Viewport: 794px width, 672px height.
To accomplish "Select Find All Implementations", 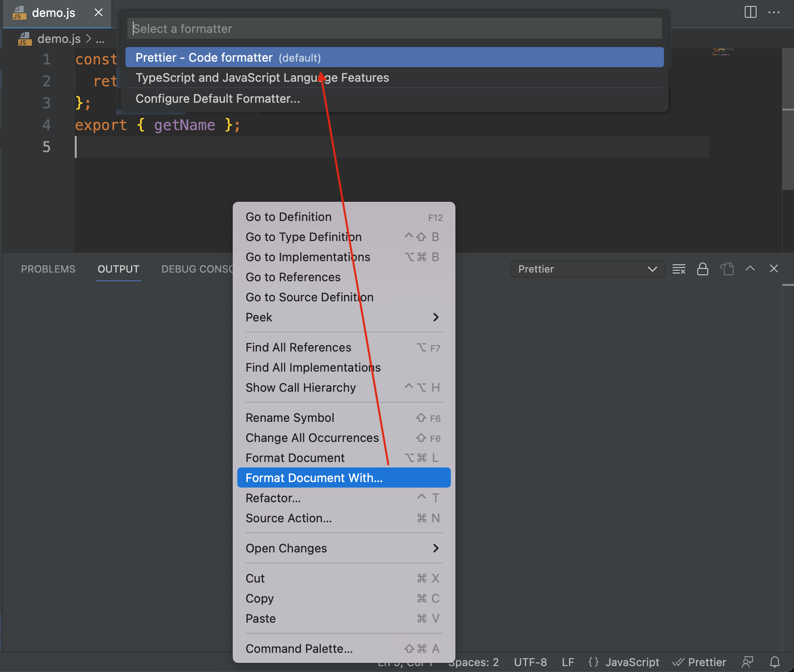I will (x=344, y=368).
